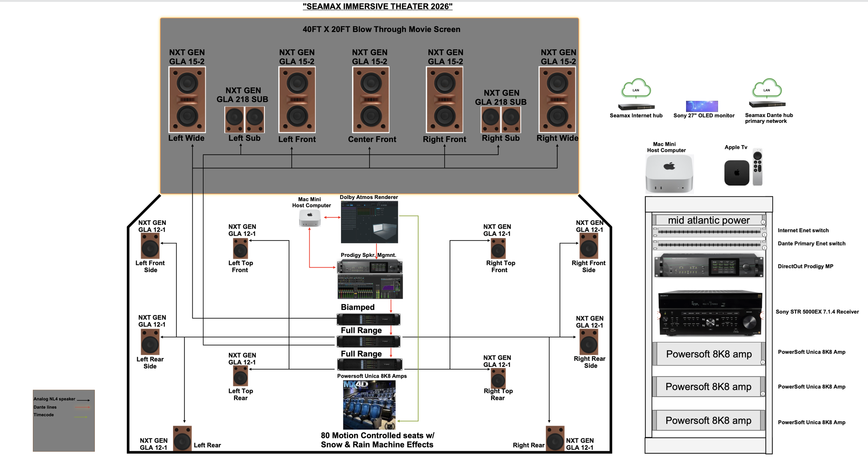
Task: Select the "Timecode" legend entry
Action: click(x=44, y=415)
